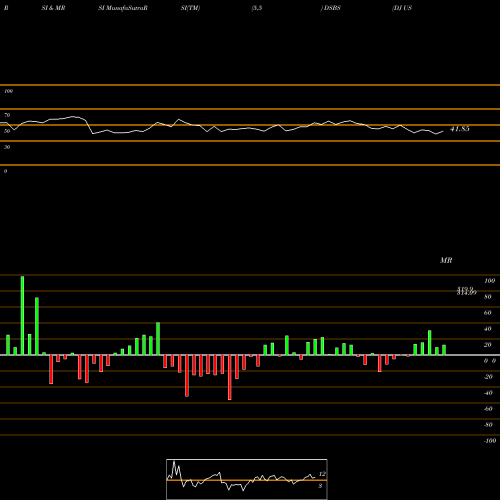Click the end of the white RSI line
500x500 pixels.
[x=443, y=131]
